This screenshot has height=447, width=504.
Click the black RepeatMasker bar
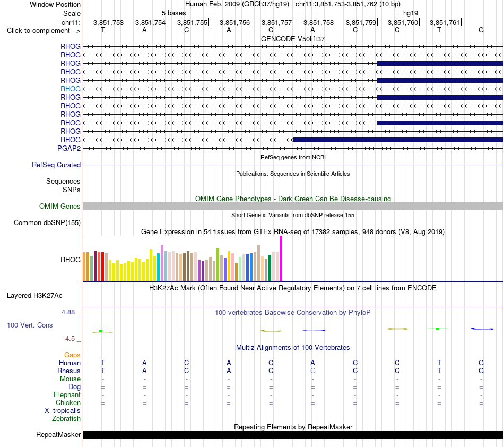293,434
